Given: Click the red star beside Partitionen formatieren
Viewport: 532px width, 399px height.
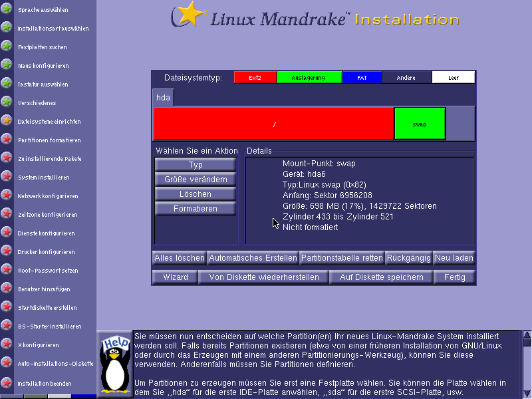Looking at the screenshot, I should pos(7,139).
